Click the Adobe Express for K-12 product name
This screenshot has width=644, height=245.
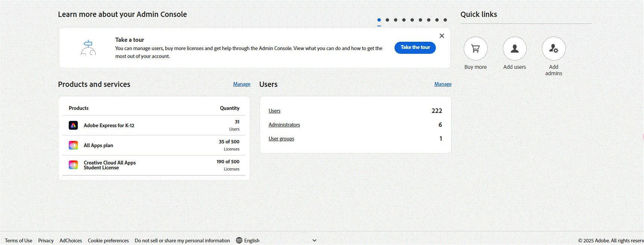[109, 125]
